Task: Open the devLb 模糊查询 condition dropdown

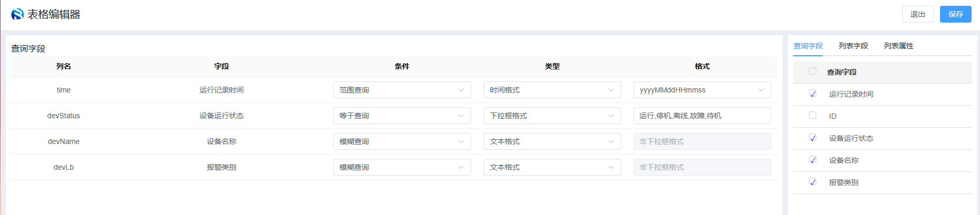Action: (x=402, y=167)
